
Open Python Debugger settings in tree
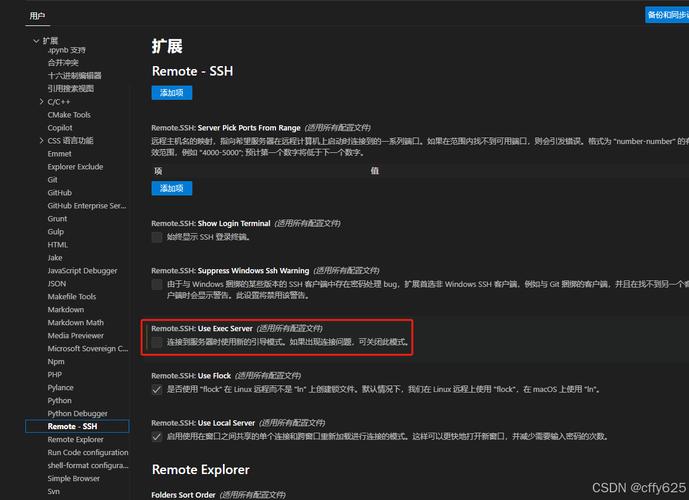click(x=77, y=413)
